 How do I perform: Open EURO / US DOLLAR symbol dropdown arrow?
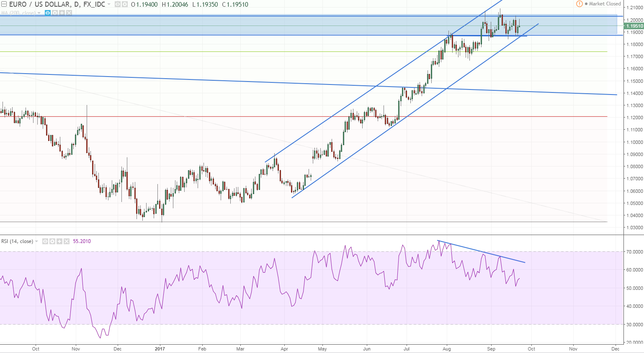109,5
